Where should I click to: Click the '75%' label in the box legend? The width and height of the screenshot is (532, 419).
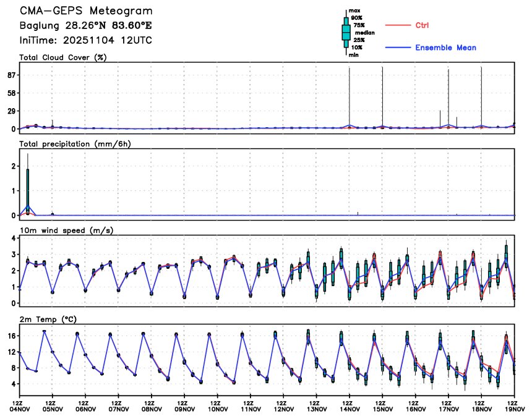[x=359, y=25]
